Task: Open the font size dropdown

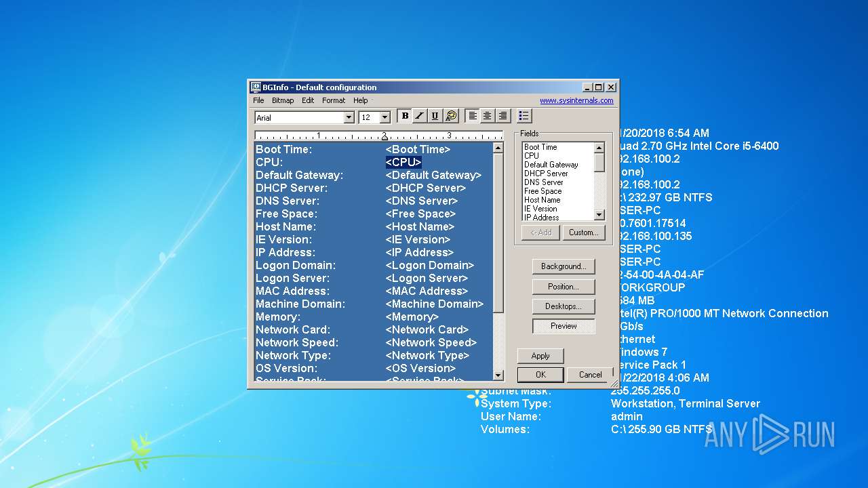Action: pos(384,117)
